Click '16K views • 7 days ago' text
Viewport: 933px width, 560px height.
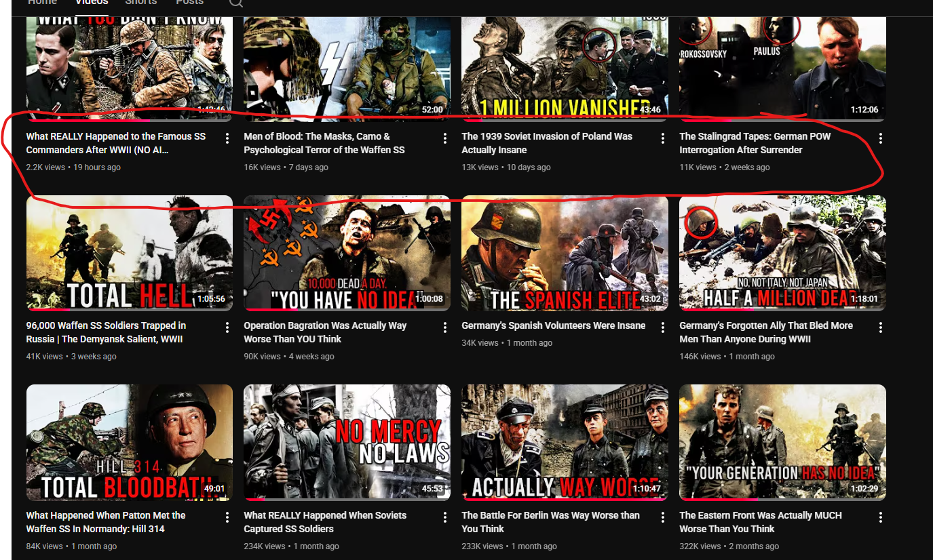[286, 167]
